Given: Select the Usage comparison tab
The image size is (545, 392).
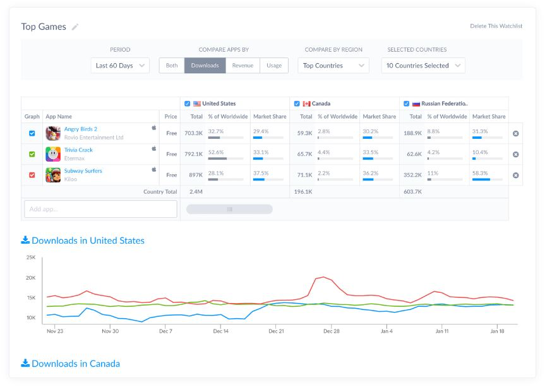Looking at the screenshot, I should (x=274, y=66).
